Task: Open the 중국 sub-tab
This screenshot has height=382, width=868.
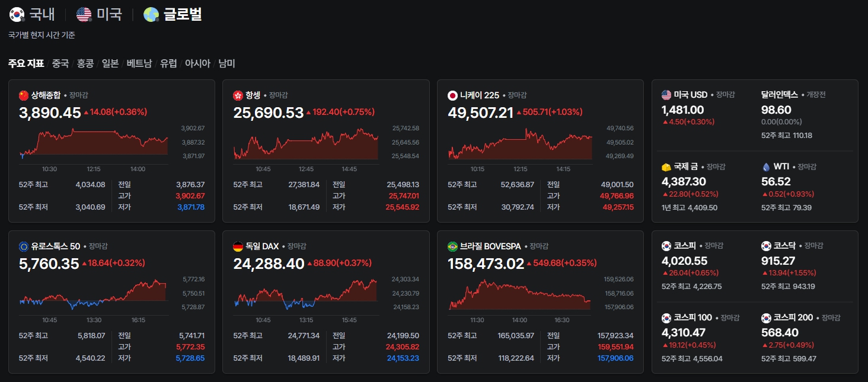Action: tap(60, 63)
